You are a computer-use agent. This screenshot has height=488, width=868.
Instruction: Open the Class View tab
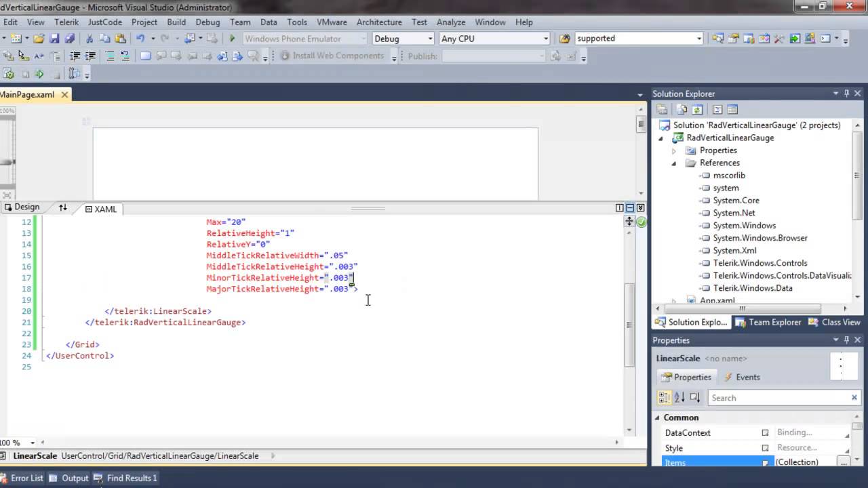pyautogui.click(x=835, y=322)
